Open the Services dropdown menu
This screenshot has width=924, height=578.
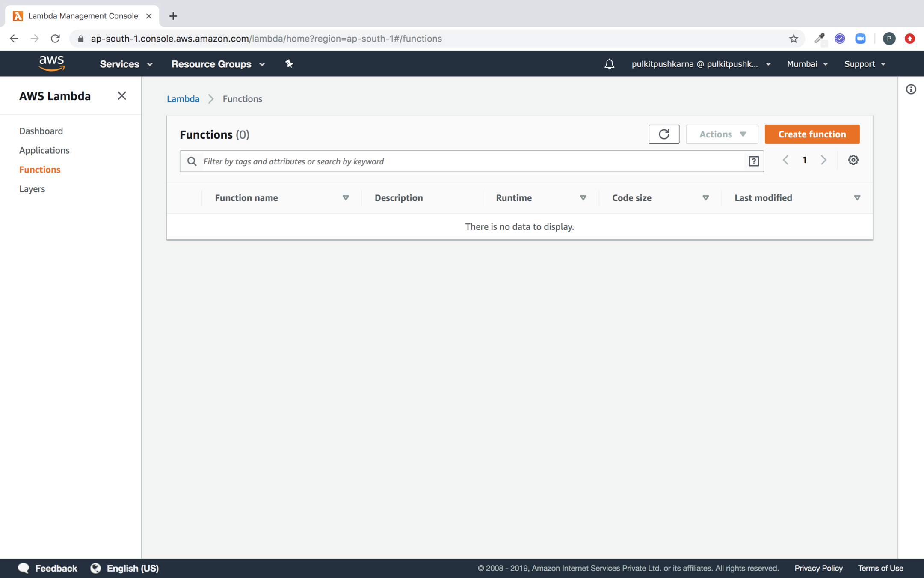click(x=126, y=64)
